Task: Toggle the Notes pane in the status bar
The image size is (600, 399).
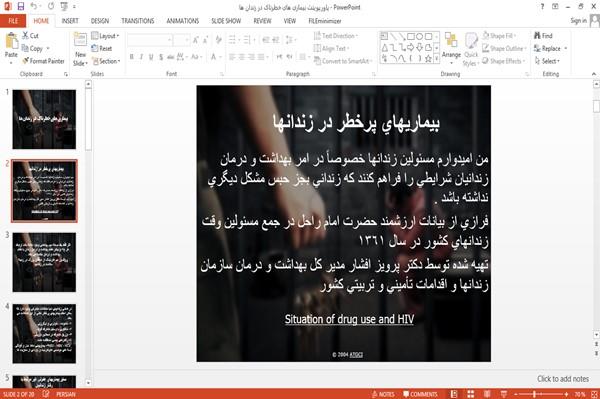Action: pyautogui.click(x=383, y=394)
